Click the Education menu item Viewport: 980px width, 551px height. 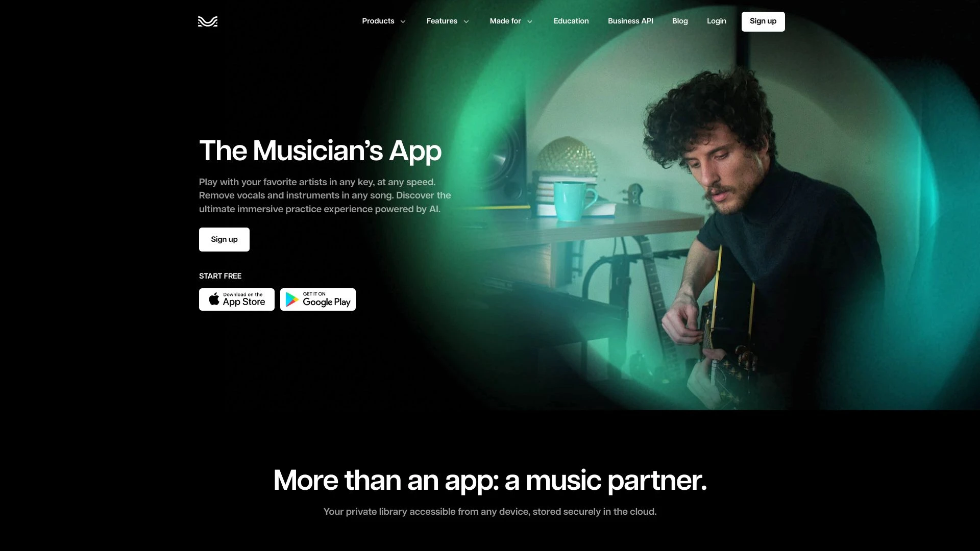[x=571, y=21]
